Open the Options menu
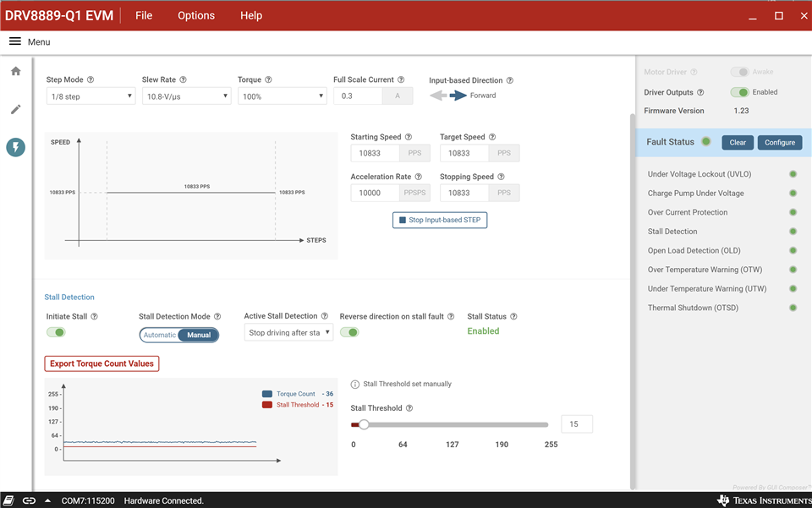Image resolution: width=812 pixels, height=508 pixels. coord(196,15)
